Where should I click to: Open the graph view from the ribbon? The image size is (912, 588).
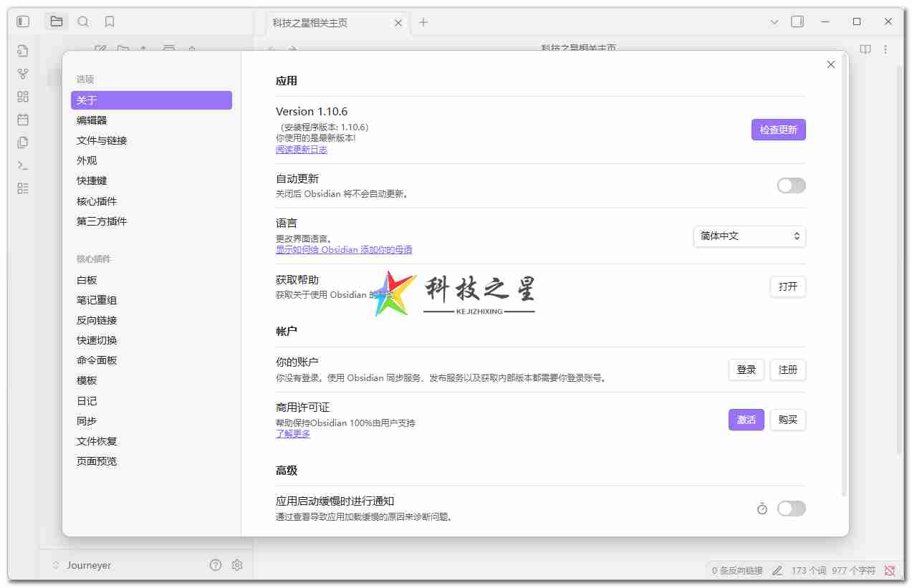22,73
